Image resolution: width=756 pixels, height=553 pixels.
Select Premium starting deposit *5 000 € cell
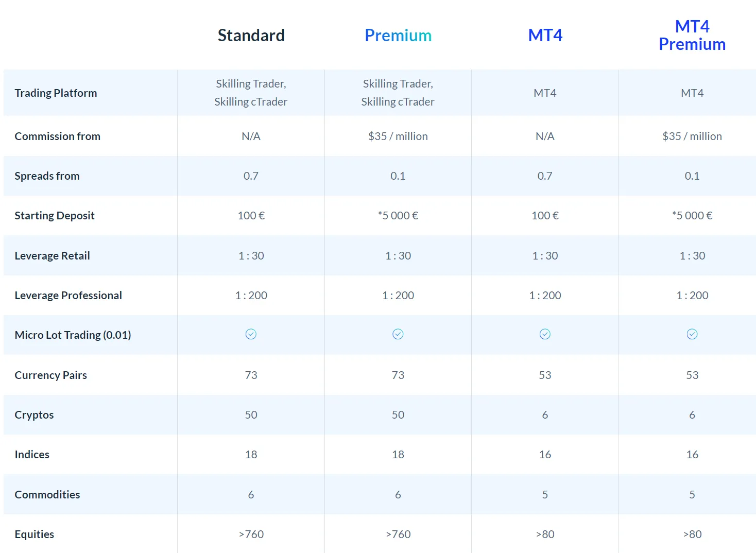(x=398, y=216)
